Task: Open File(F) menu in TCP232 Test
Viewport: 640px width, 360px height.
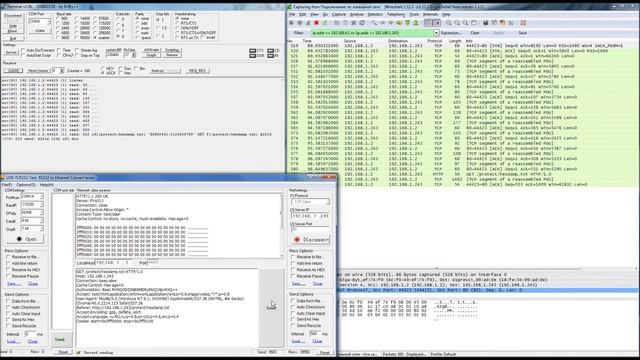Action: click(7, 185)
